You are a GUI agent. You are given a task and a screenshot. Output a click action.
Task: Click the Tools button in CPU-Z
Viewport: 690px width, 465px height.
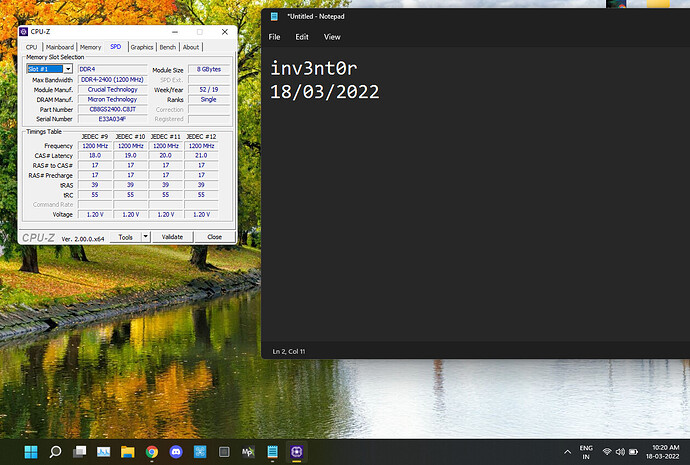coord(125,237)
